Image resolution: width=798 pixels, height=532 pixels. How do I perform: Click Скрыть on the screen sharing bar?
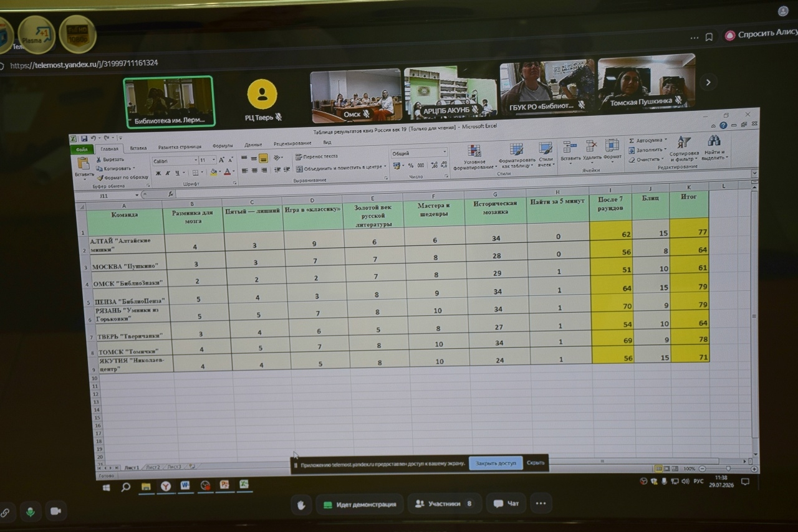click(x=536, y=463)
